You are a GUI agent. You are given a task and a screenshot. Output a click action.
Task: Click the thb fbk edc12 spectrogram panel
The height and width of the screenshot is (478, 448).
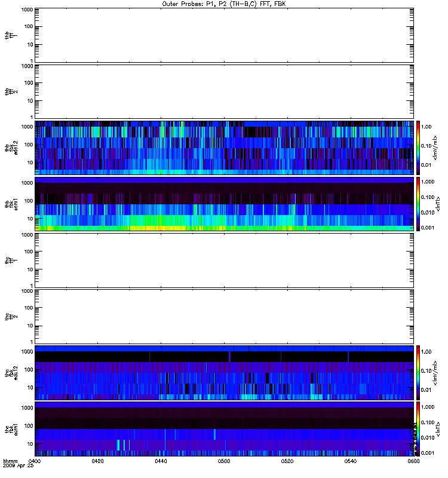click(x=224, y=148)
